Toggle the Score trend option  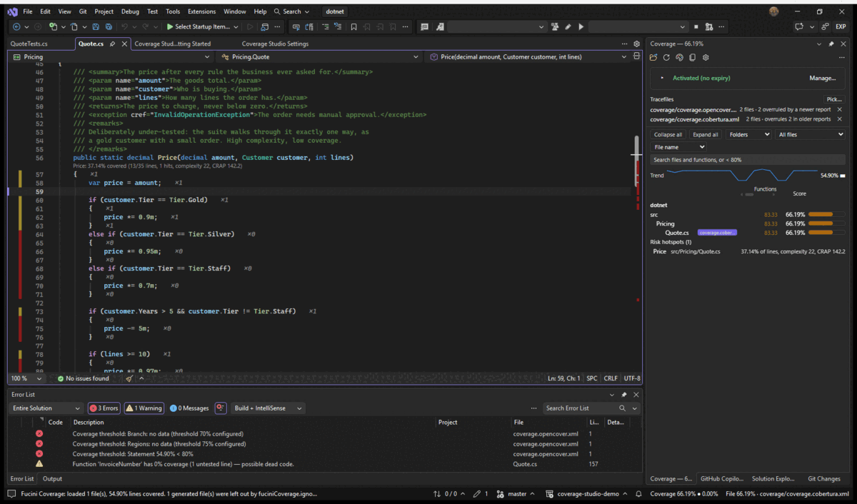800,193
